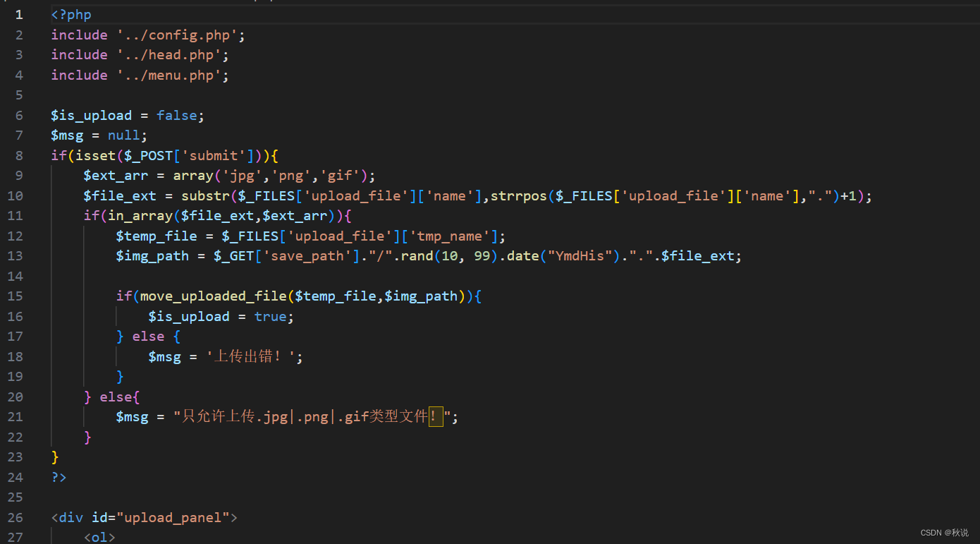Click the 'png' string in the array

[290, 175]
